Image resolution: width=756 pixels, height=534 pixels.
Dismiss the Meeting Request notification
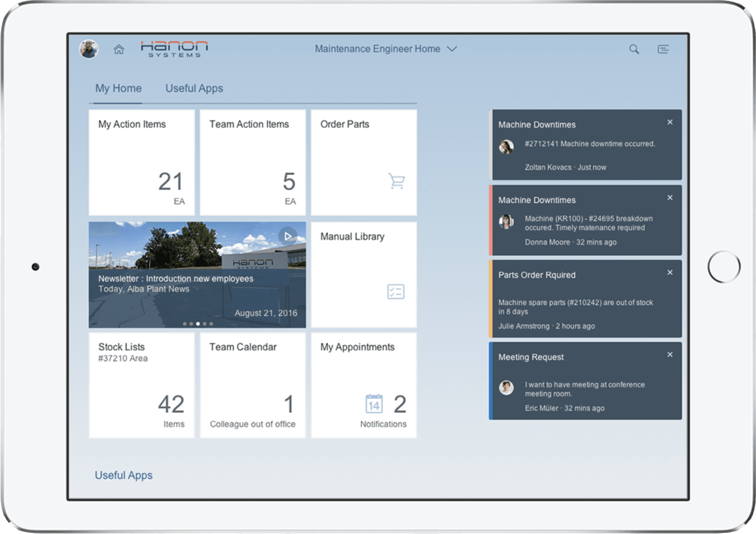click(x=670, y=354)
